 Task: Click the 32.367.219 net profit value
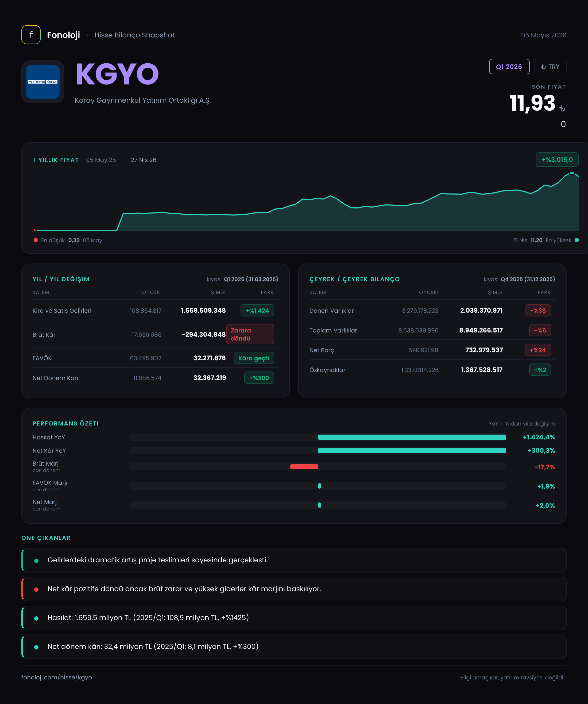tap(210, 378)
